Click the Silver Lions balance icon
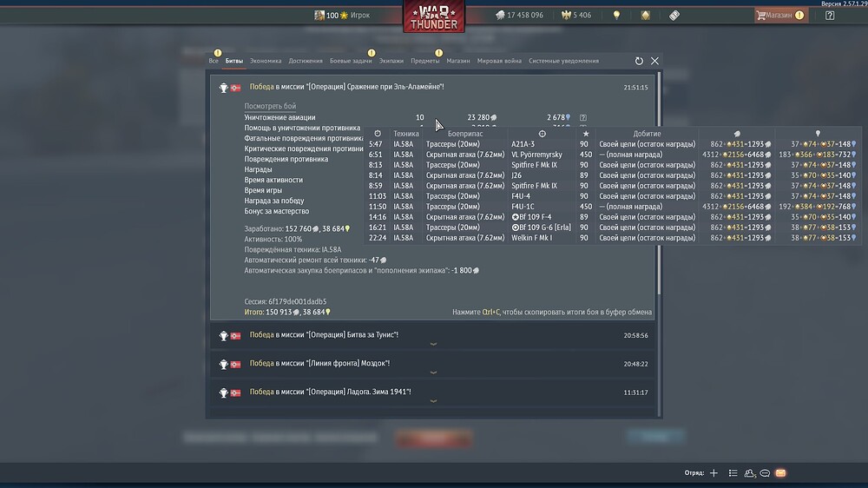The image size is (868, 488). coord(500,16)
